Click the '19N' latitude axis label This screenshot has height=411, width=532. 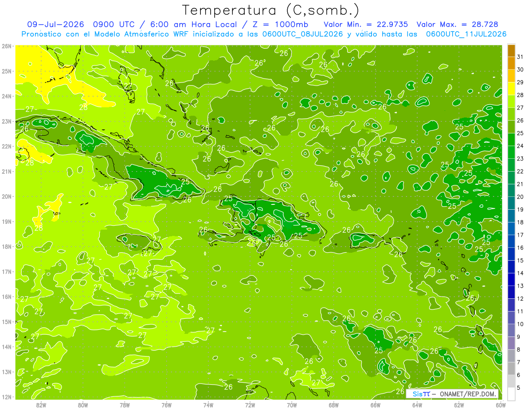[x=7, y=222]
